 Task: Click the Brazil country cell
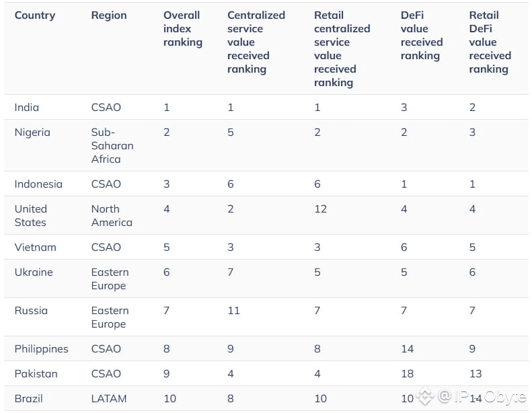click(29, 398)
